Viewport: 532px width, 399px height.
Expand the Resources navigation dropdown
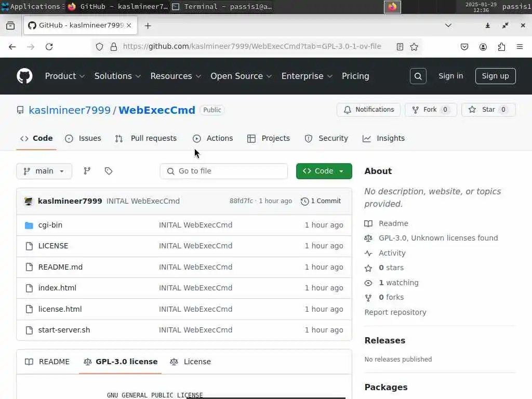coord(176,76)
